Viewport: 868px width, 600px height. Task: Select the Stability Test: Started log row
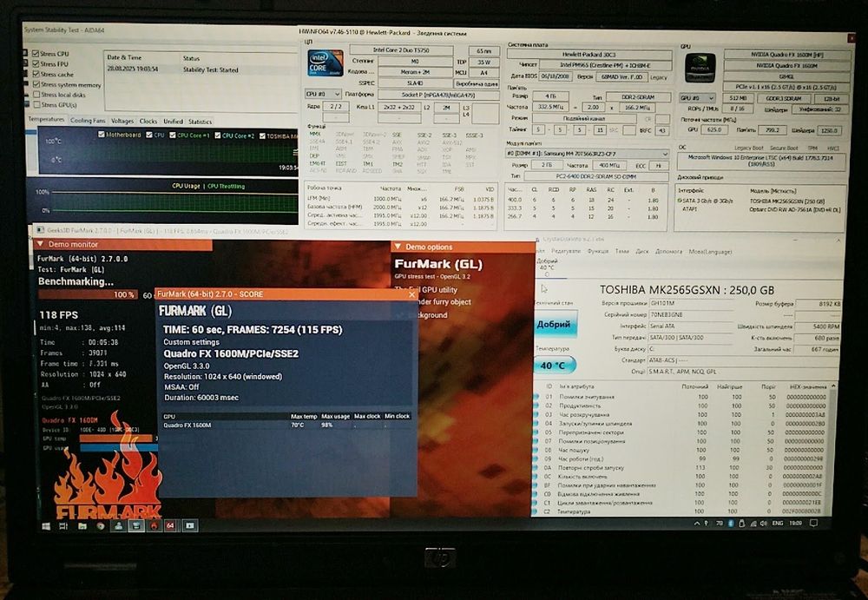tap(201, 69)
